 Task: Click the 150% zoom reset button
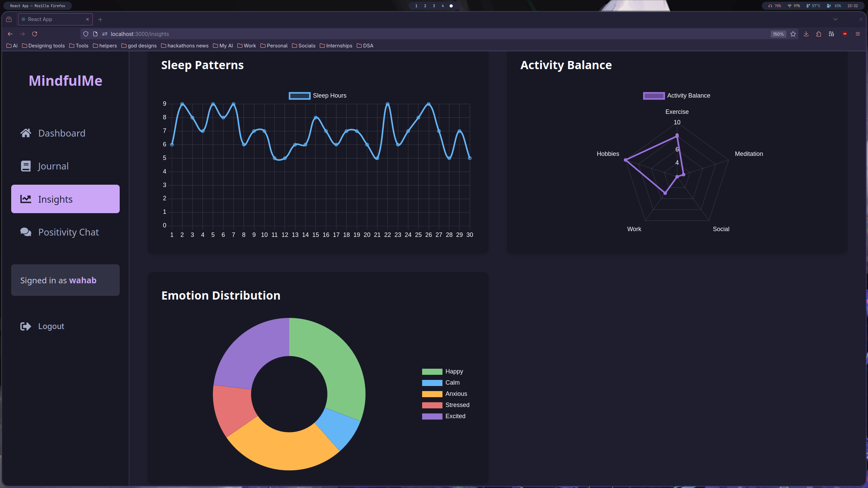778,34
